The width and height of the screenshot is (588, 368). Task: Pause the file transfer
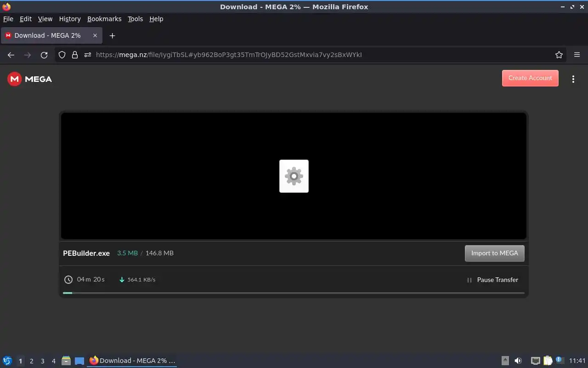click(x=492, y=280)
